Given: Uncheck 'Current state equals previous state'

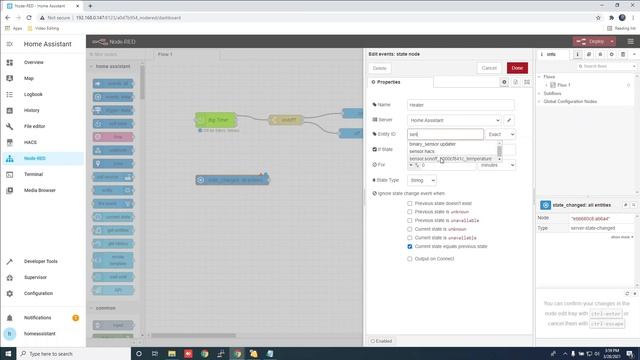Looking at the screenshot, I should [x=409, y=247].
